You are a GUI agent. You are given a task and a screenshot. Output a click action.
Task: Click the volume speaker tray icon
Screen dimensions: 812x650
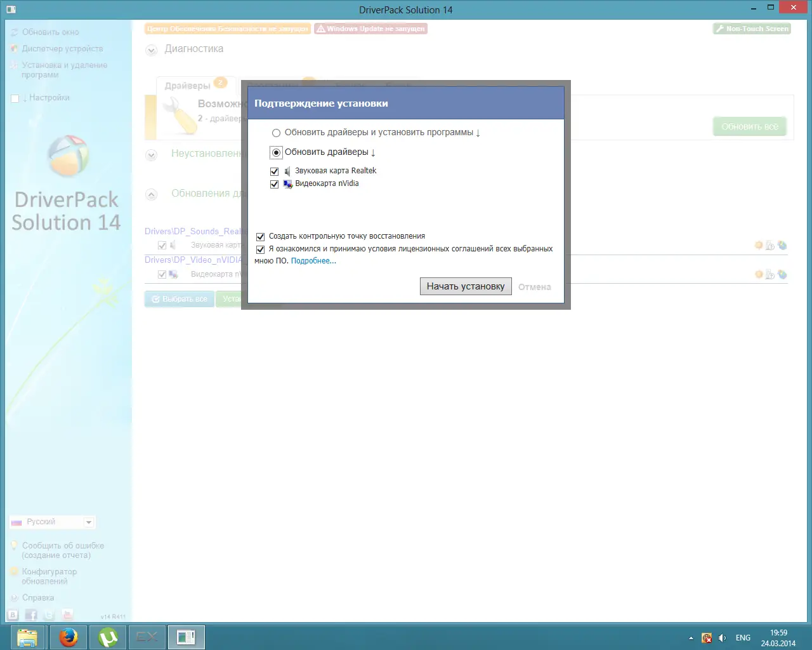point(722,638)
